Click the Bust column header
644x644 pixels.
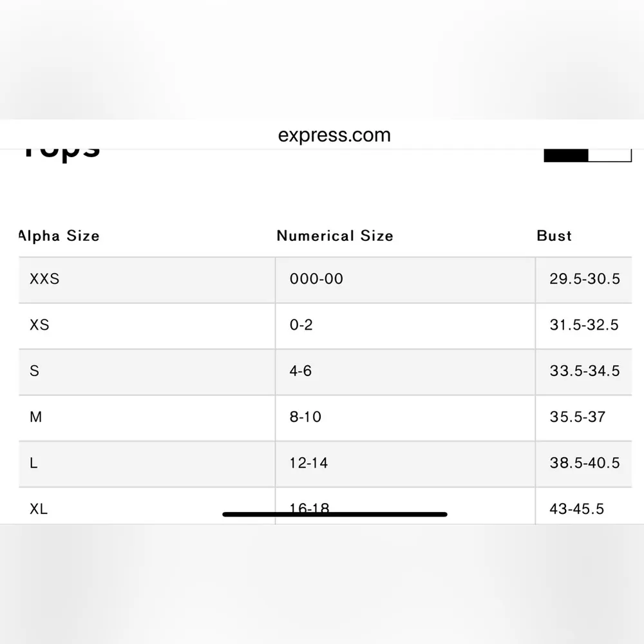[x=554, y=236]
